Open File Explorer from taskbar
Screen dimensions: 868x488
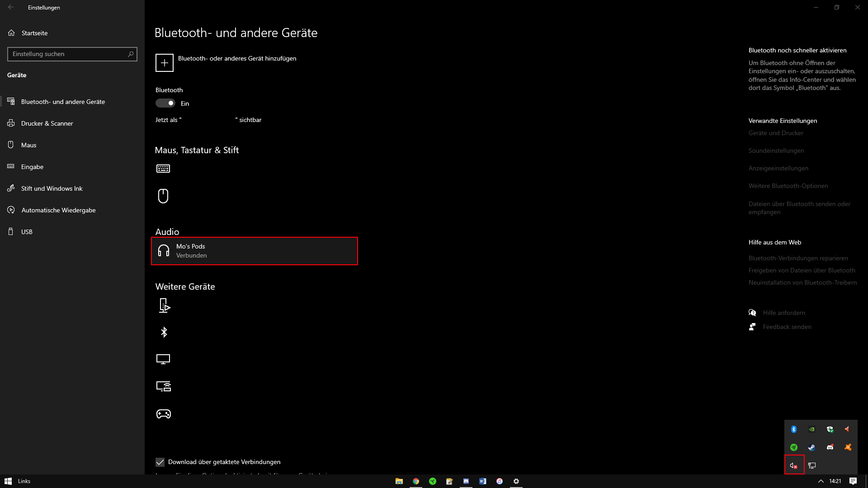click(399, 481)
